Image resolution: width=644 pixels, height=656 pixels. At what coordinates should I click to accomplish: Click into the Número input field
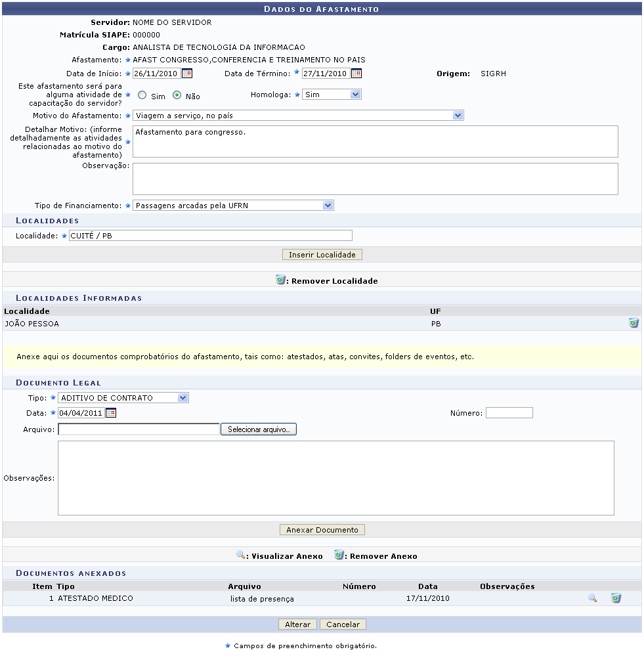pos(509,413)
